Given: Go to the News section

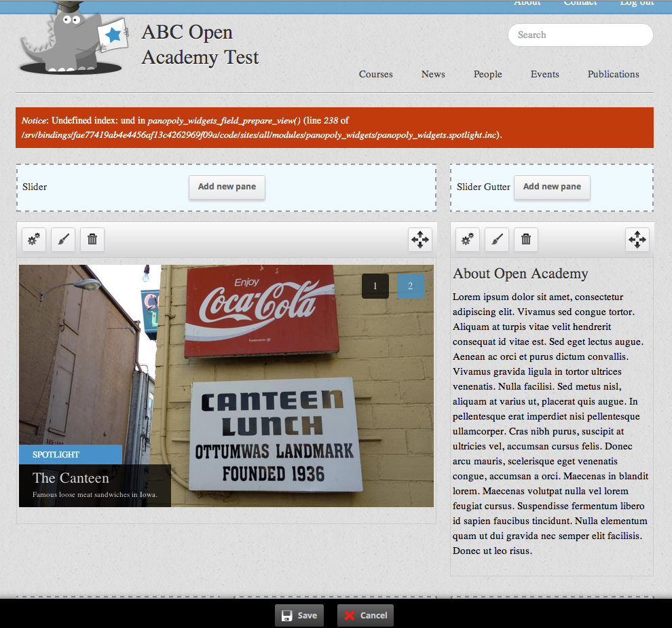Looking at the screenshot, I should 433,74.
